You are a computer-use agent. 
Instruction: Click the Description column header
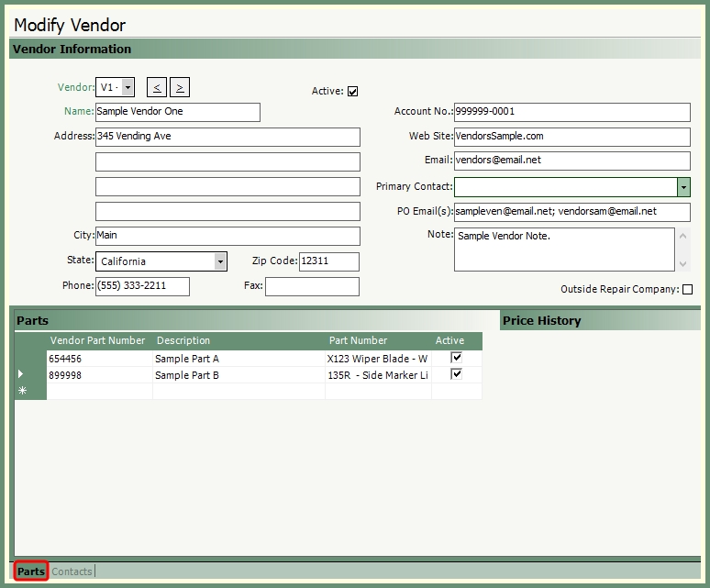coord(183,340)
